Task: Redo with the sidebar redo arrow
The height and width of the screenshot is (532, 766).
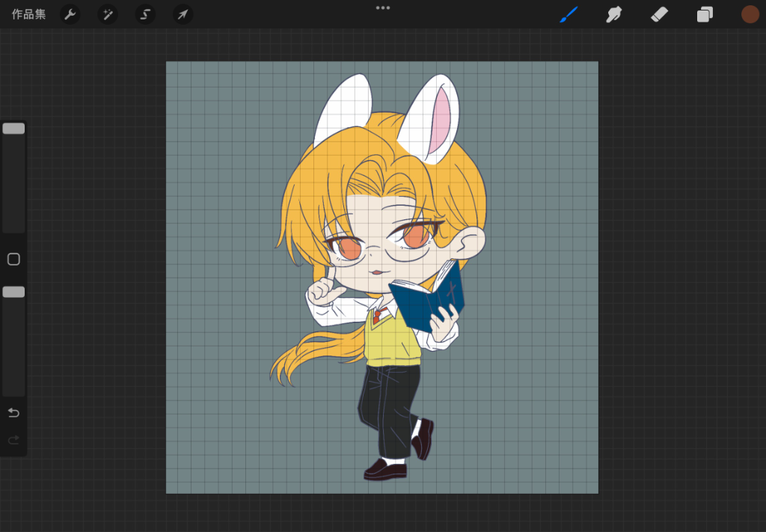Action: click(x=13, y=440)
